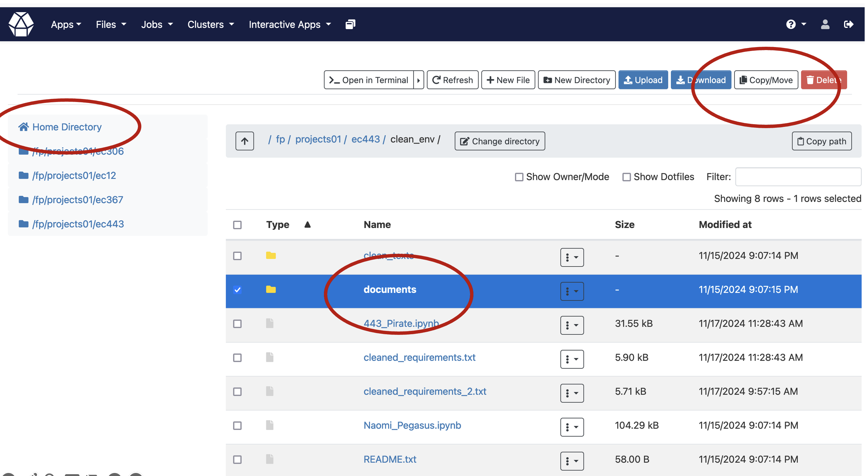The image size is (868, 476).
Task: Click the Copy path button
Action: coord(822,141)
